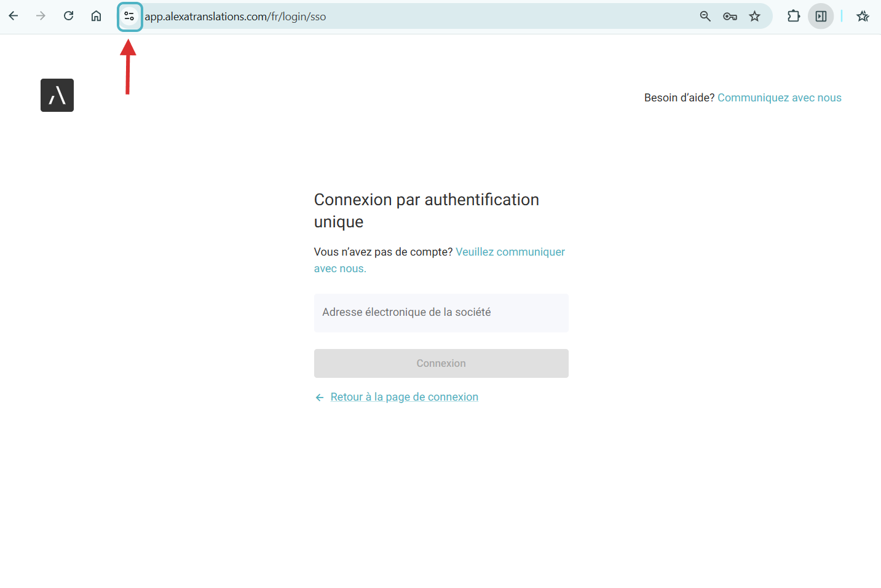Reload the current page
This screenshot has width=881, height=588.
69,16
